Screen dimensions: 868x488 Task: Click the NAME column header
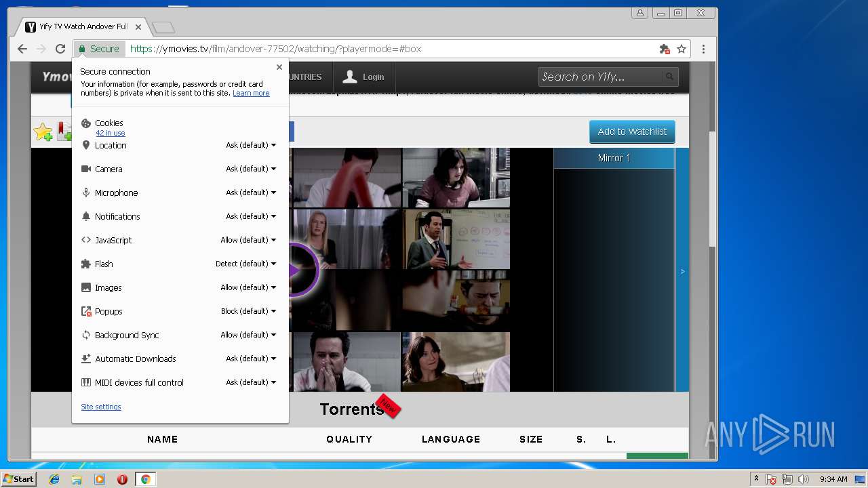(163, 439)
